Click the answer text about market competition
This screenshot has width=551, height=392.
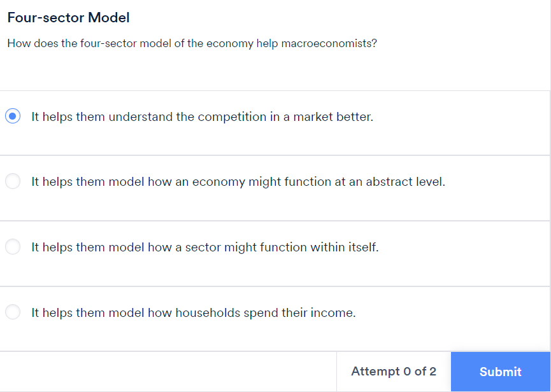tap(202, 116)
